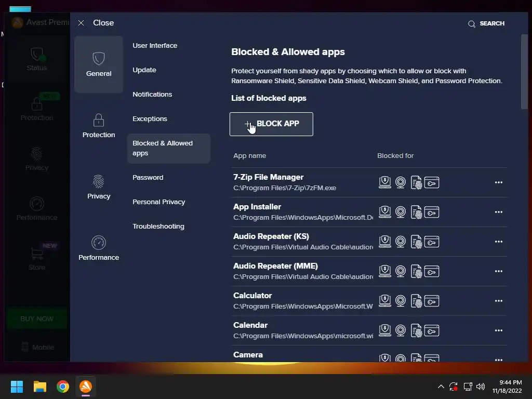
Task: Click Sensitive Data Shield icon for Audio Repeater (MME)
Action: pos(416,271)
